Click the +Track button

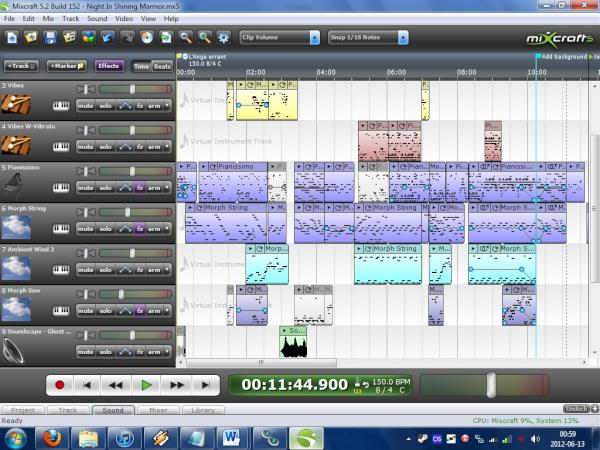pos(21,66)
